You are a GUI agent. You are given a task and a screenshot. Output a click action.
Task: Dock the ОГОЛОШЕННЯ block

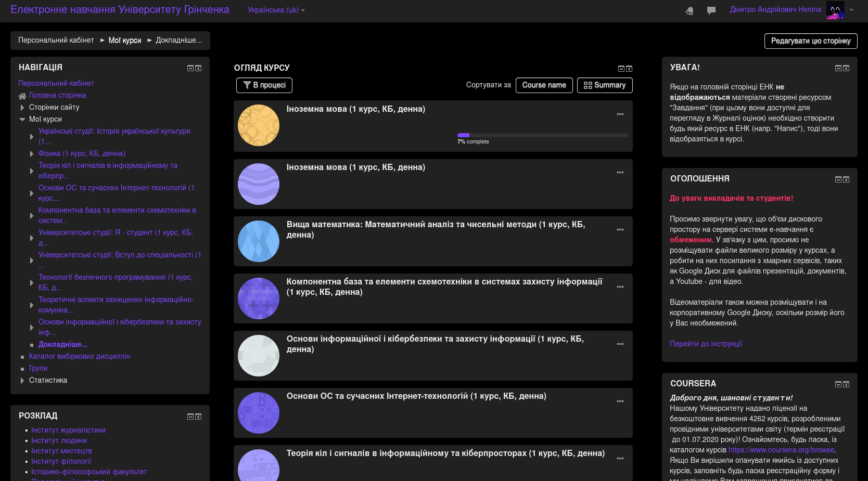(847, 179)
